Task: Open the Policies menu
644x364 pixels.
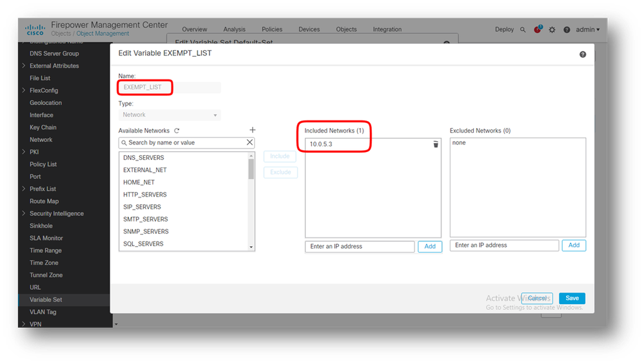Action: pyautogui.click(x=272, y=30)
